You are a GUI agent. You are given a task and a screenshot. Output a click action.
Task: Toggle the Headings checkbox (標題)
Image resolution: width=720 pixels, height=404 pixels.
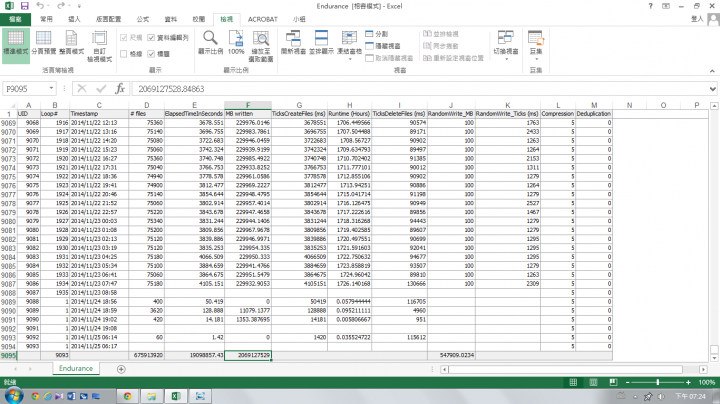(x=151, y=54)
